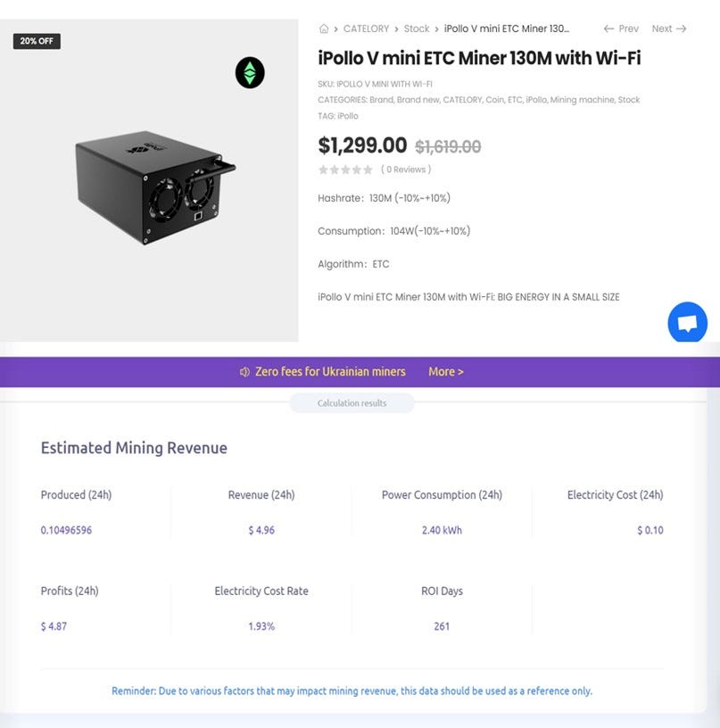Click the Ethereum Classic coin logo
This screenshot has width=720, height=728.
tap(250, 73)
